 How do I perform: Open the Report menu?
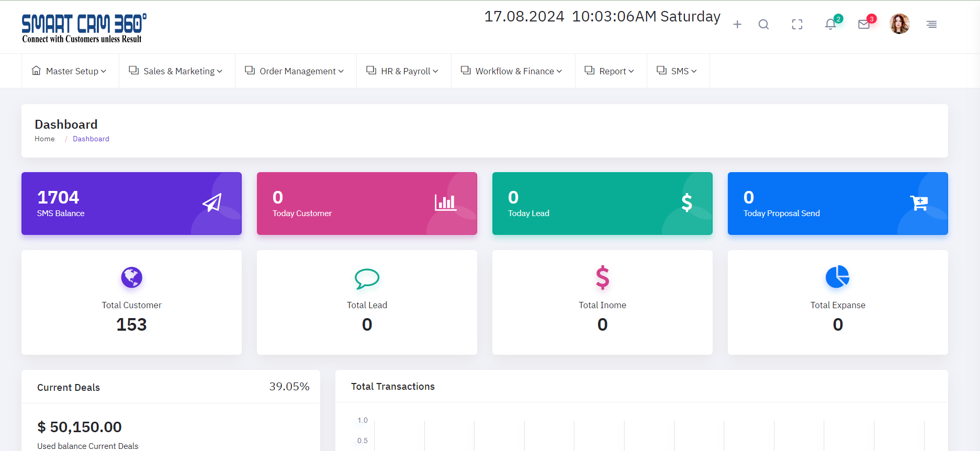pos(611,71)
